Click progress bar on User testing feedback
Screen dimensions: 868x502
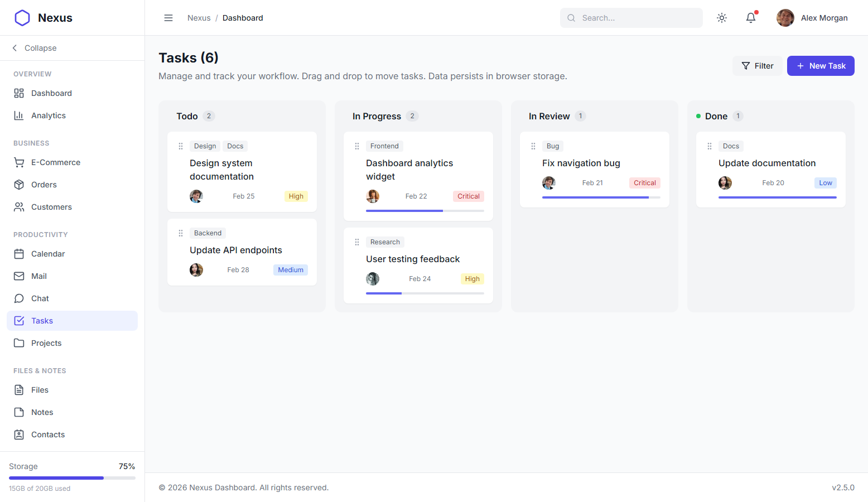[x=425, y=293]
